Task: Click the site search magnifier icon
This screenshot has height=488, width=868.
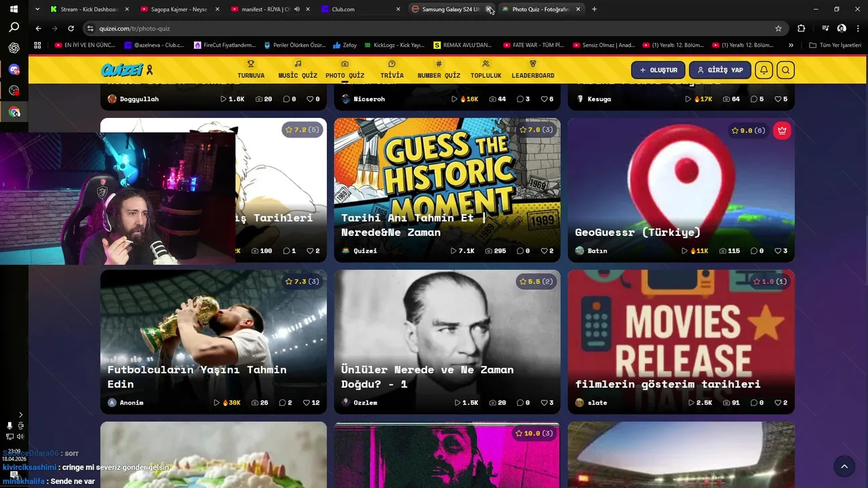Action: [785, 70]
